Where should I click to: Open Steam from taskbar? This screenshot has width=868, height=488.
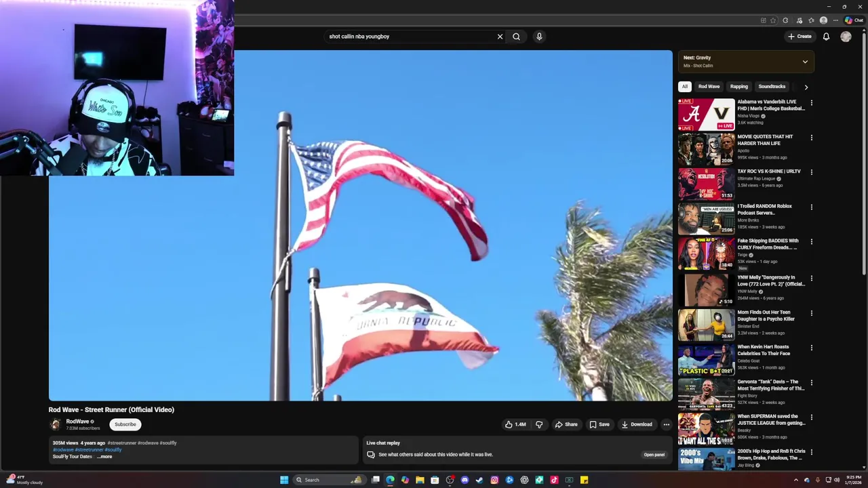[479, 480]
